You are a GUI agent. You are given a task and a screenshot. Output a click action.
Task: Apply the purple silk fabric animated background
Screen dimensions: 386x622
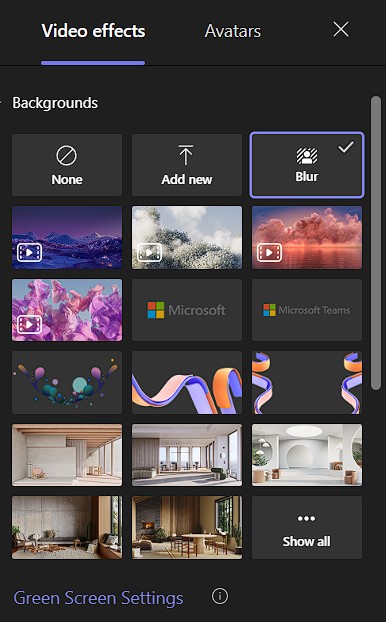tap(67, 310)
